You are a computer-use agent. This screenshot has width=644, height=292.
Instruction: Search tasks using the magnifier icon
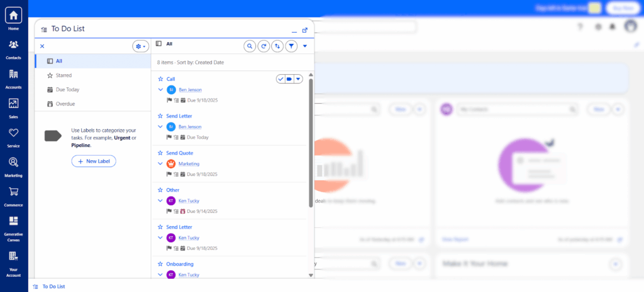[250, 46]
